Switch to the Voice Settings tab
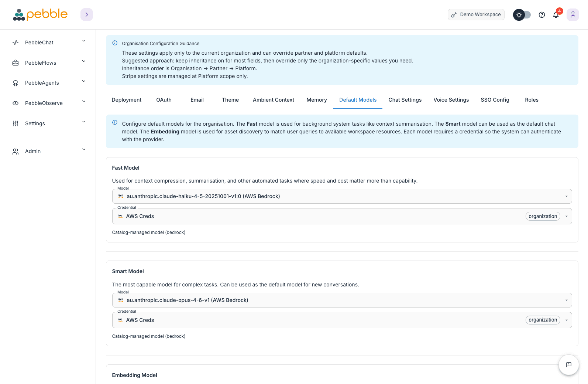The height and width of the screenshot is (384, 588). point(451,100)
